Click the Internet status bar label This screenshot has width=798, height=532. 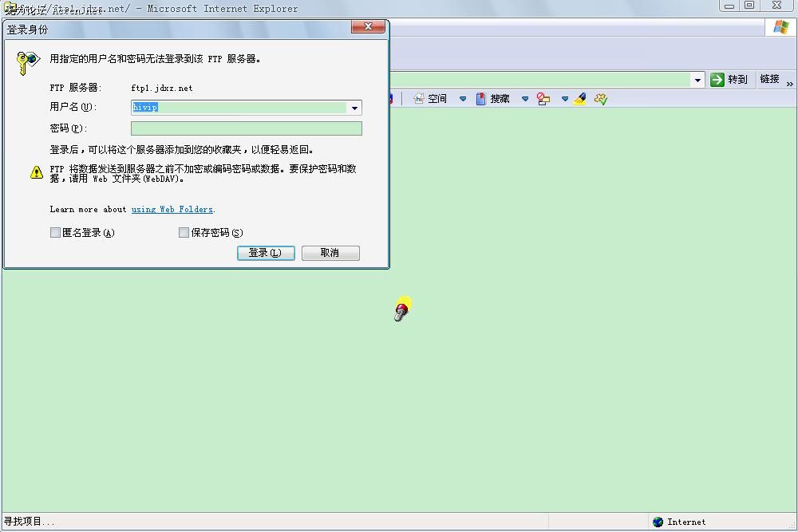point(686,522)
